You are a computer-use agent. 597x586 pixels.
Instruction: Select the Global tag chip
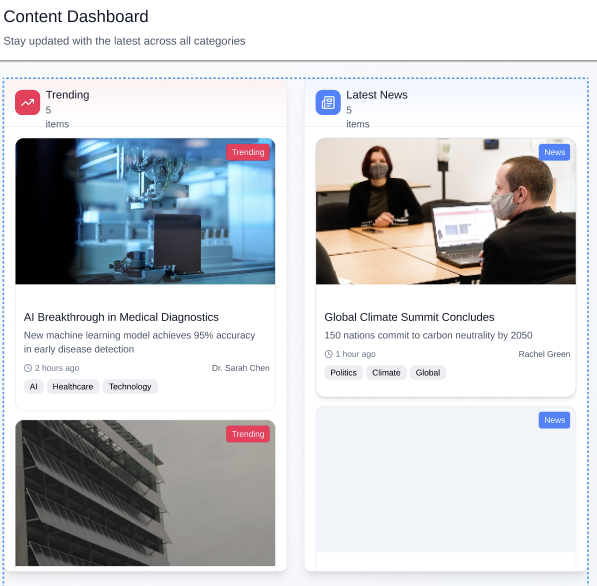[x=428, y=372]
